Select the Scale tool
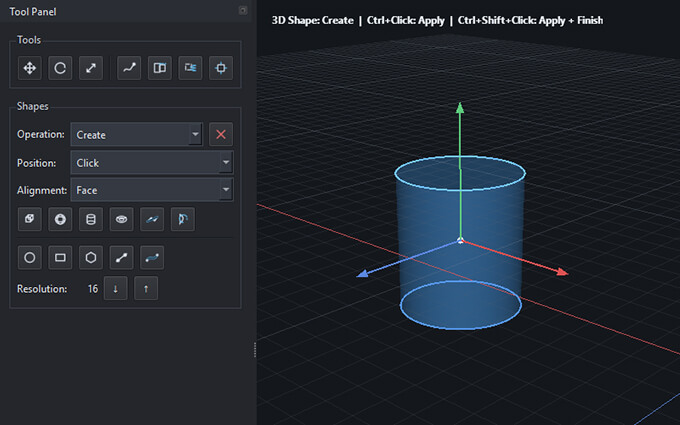The height and width of the screenshot is (425, 680). 90,68
